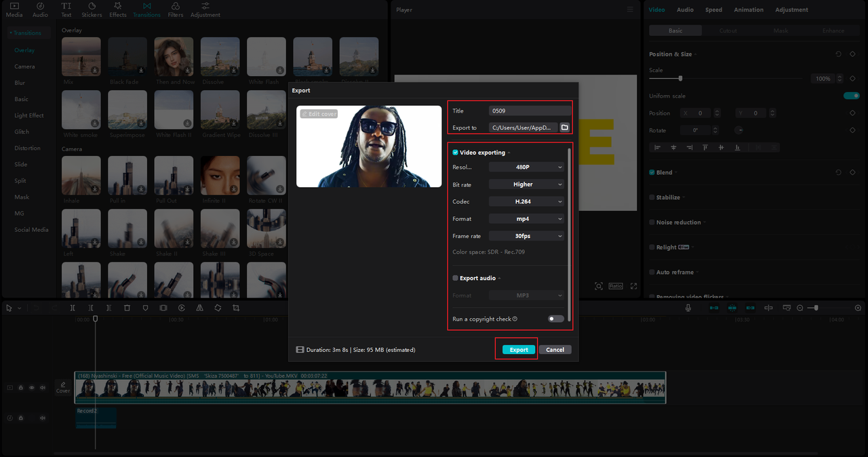This screenshot has height=457, width=868.
Task: Click the align left icon in Position & Size
Action: click(657, 147)
